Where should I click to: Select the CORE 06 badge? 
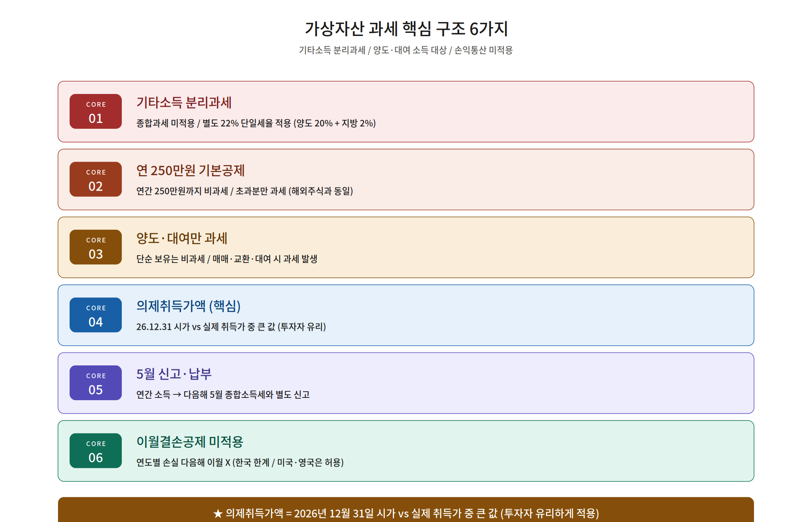96,451
